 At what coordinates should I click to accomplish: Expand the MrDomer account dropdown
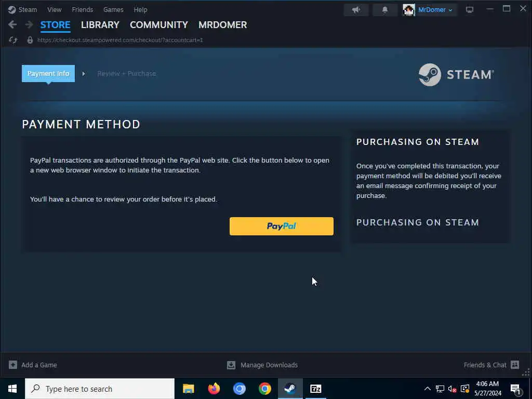(435, 10)
